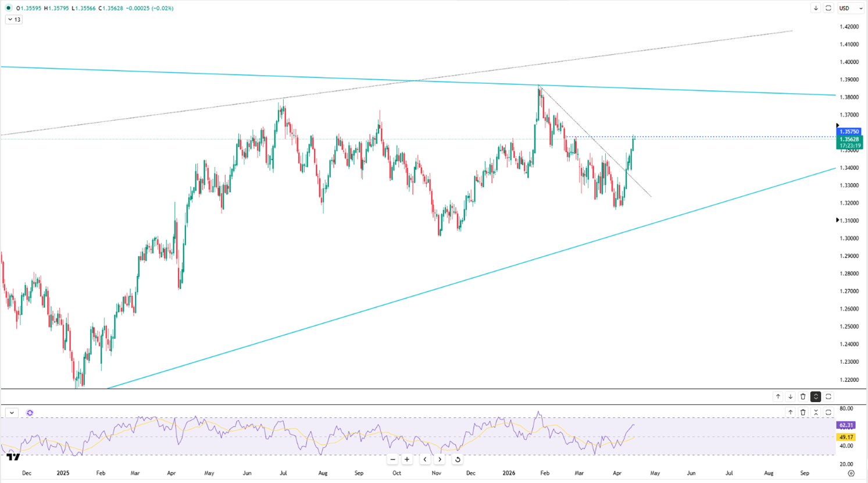Click the green market status dot

point(9,8)
